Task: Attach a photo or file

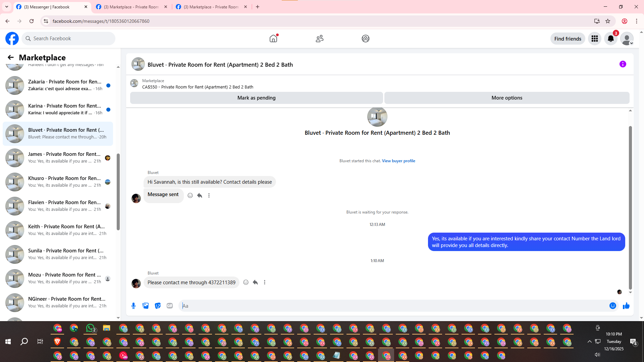Action: pos(146,306)
